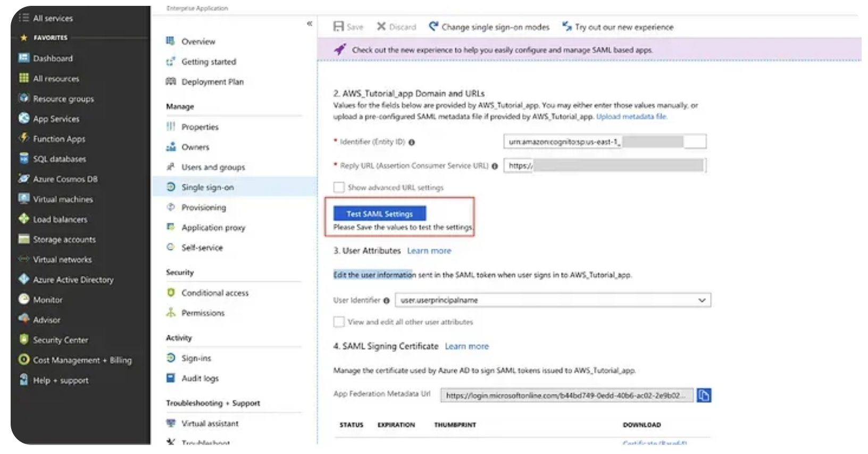Select Single sign-on in Manage menu
The width and height of the screenshot is (868, 454).
pos(207,187)
